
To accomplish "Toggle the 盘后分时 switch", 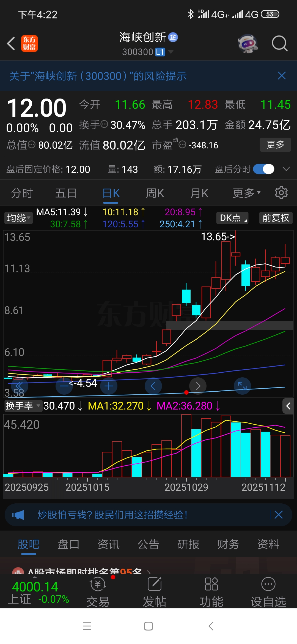I will (264, 169).
